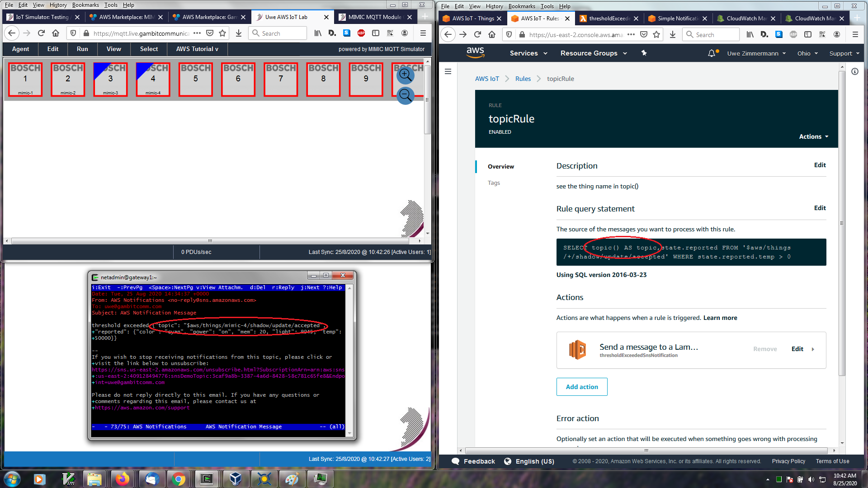Click search field in left Firefox window
Screen dimensions: 868x488
click(x=278, y=33)
